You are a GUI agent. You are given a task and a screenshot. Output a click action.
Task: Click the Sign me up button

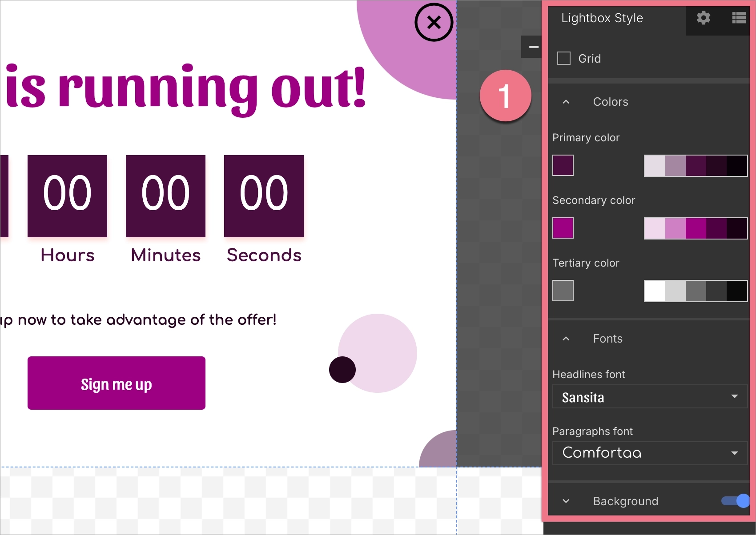(117, 383)
